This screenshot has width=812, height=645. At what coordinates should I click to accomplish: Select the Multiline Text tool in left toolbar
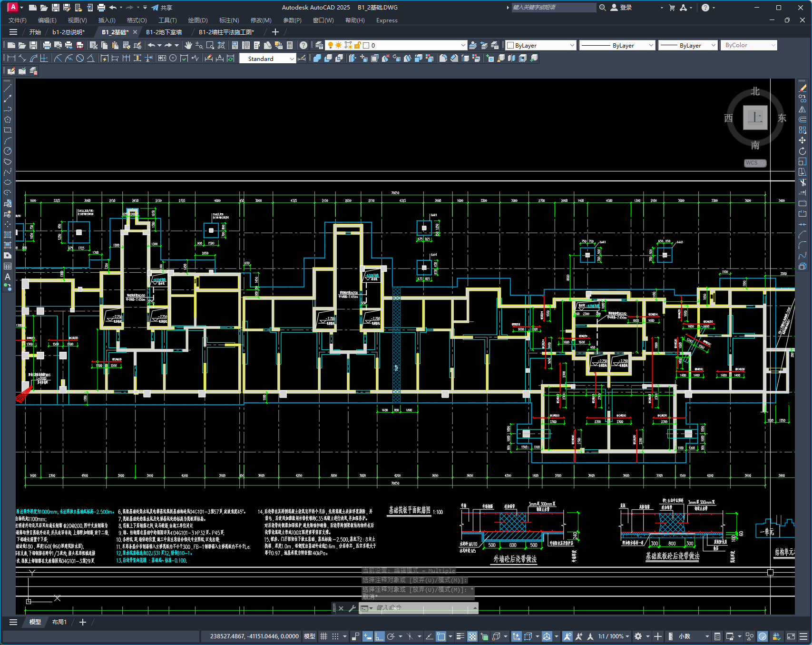[7, 277]
